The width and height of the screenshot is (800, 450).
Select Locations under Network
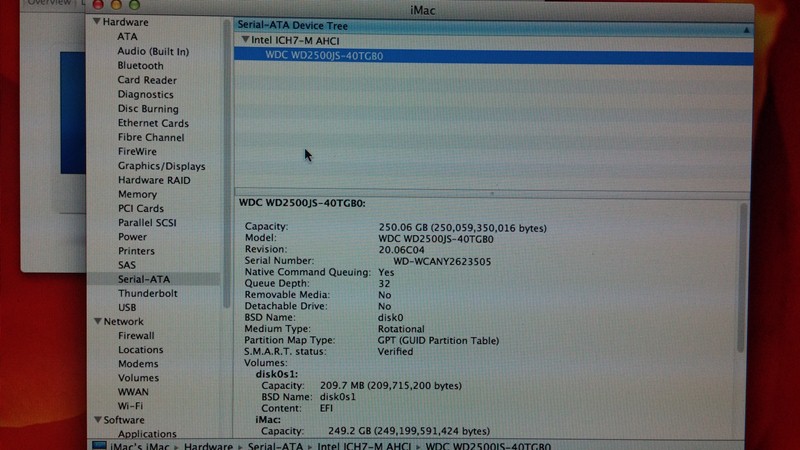click(x=141, y=349)
